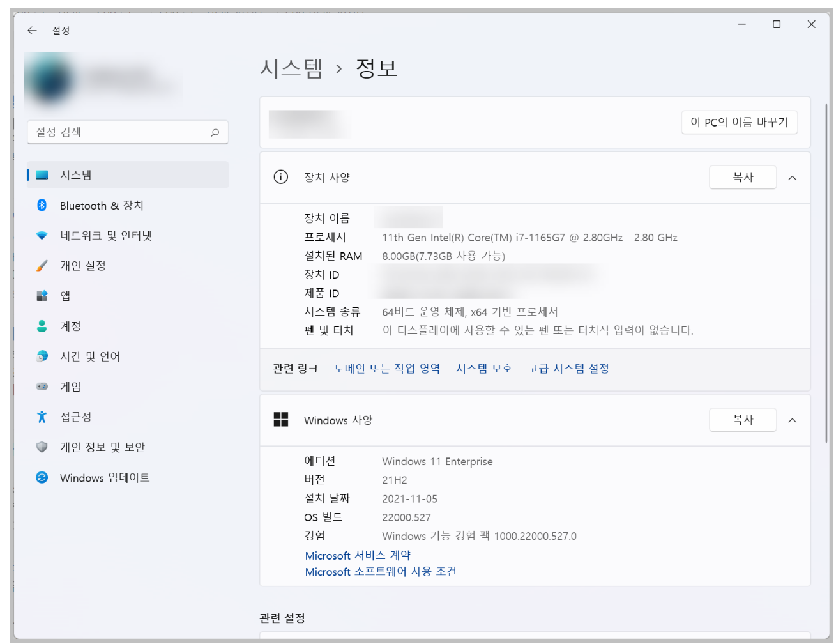Screen dimensions: 836x644
Task: Click the Bluetooth icon in the sidebar
Action: (x=42, y=205)
